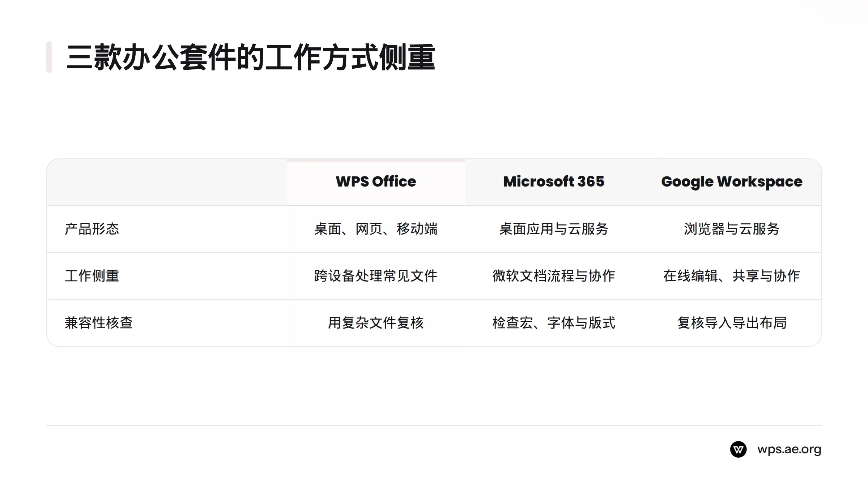
Task: Click the cell 复核导入导出布局
Action: tap(732, 323)
